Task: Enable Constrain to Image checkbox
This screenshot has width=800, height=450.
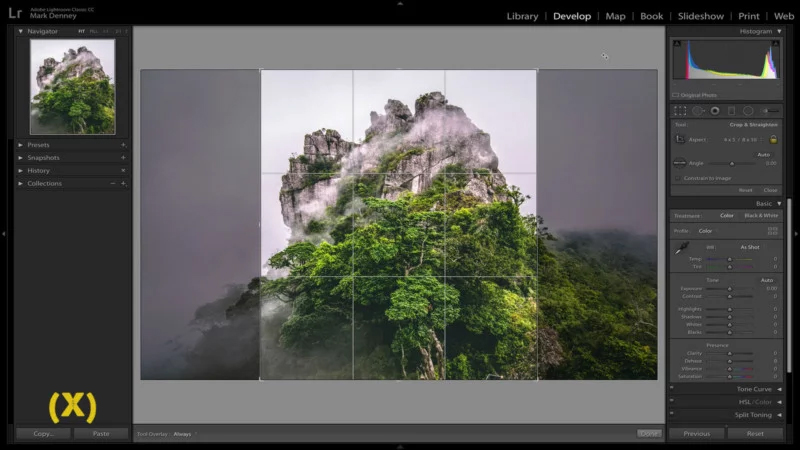Action: pos(678,177)
